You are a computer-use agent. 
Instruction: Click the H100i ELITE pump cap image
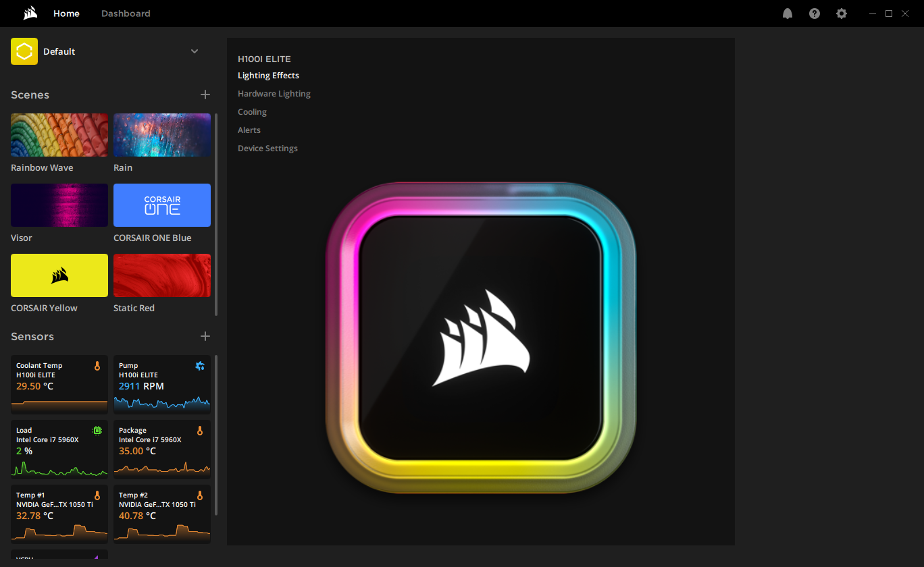click(x=481, y=337)
